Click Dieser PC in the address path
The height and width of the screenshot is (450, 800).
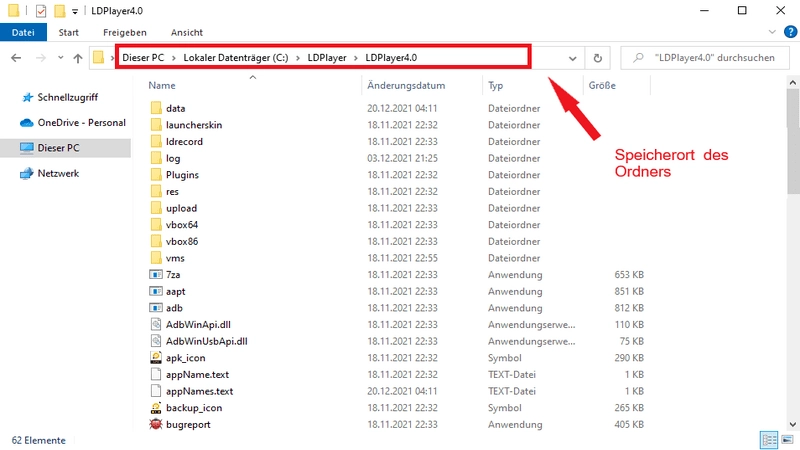143,58
